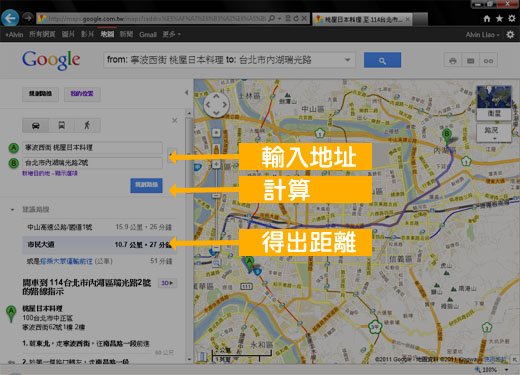The height and width of the screenshot is (375, 520).
Task: Click the transit link in third route row
Action: (66, 261)
